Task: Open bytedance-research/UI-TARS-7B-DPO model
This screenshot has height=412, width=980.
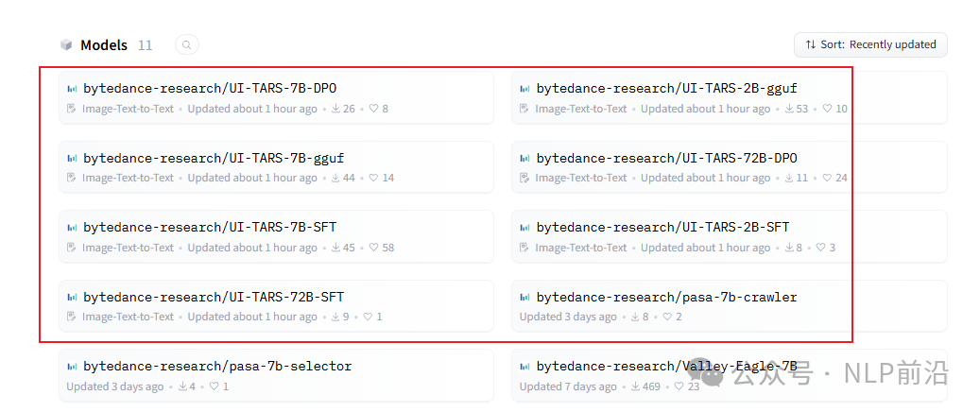Action: tap(276, 97)
